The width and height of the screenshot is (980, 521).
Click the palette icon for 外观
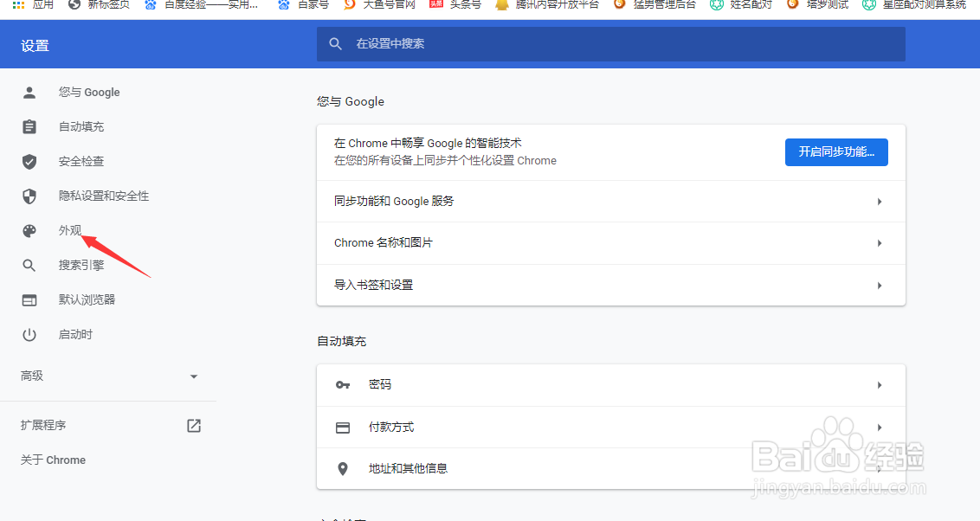tap(29, 231)
